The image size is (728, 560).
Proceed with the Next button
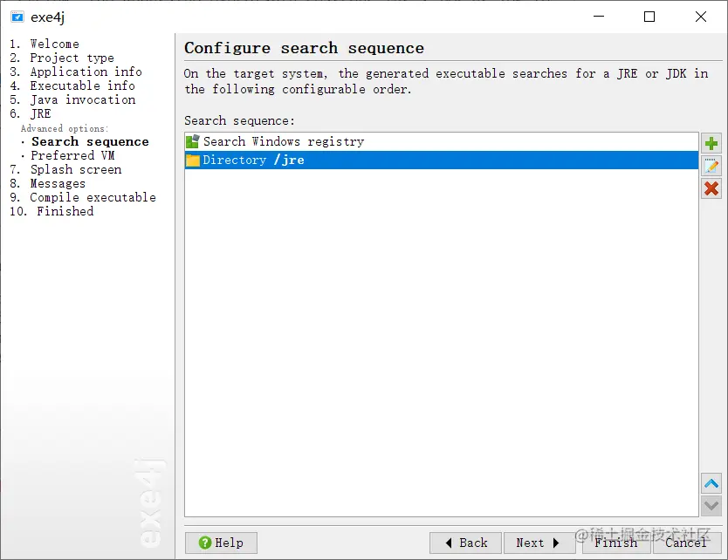click(539, 543)
